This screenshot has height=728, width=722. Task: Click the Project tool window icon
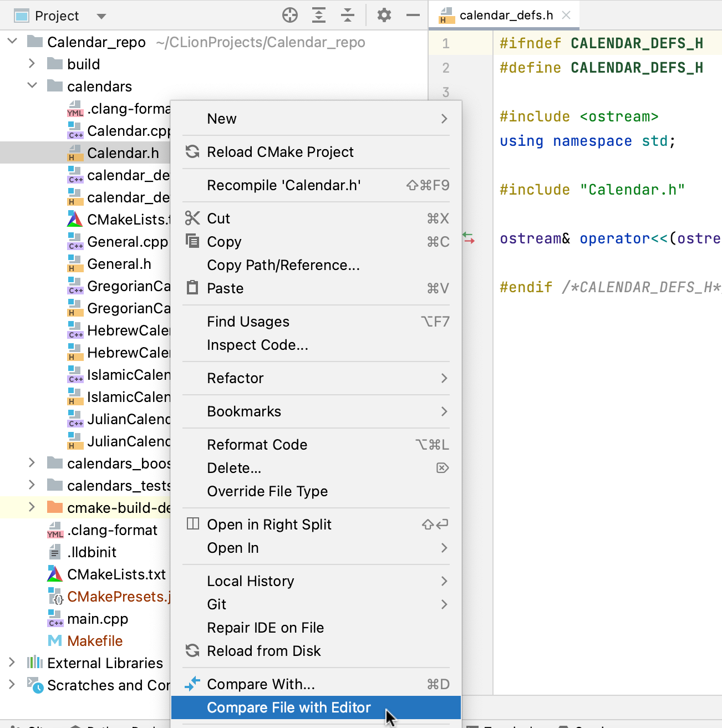21,15
